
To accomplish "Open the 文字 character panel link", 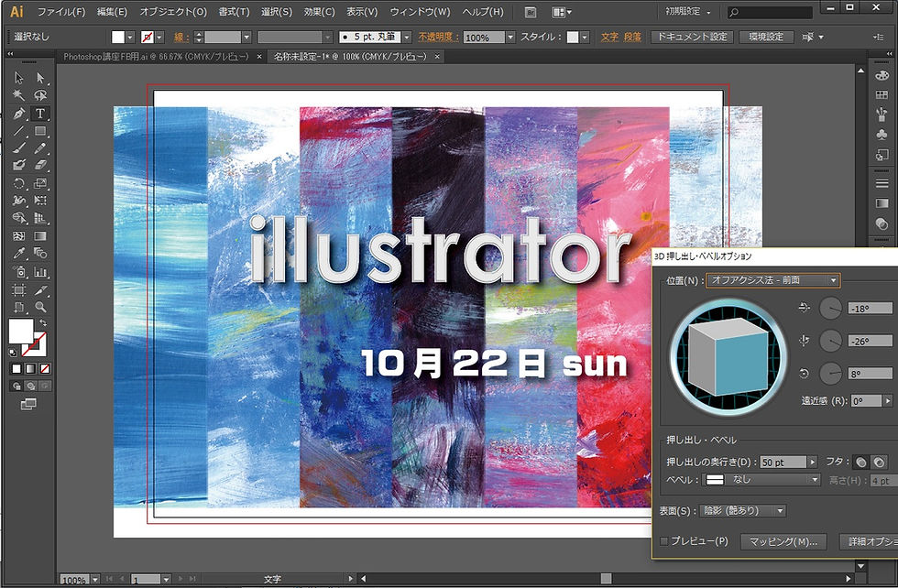I will [x=609, y=38].
